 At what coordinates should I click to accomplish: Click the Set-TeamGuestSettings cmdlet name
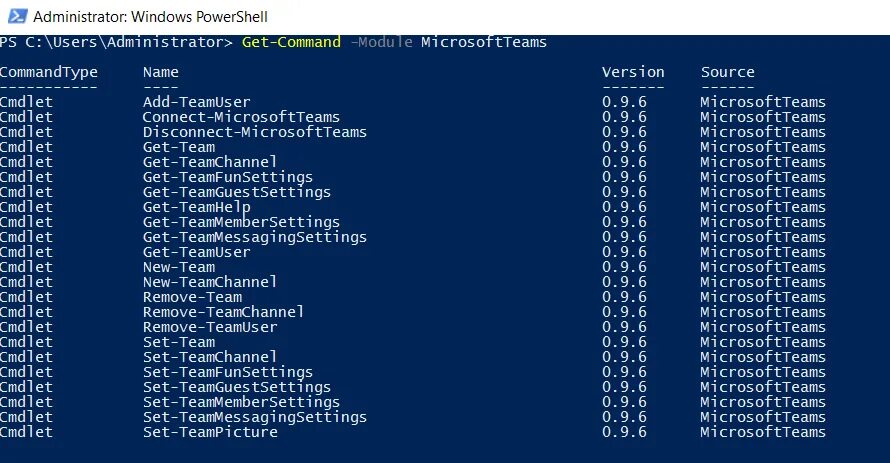pyautogui.click(x=237, y=387)
